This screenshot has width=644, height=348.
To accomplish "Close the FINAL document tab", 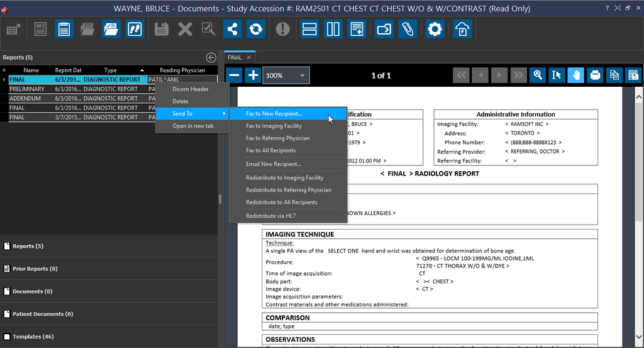I will (248, 57).
